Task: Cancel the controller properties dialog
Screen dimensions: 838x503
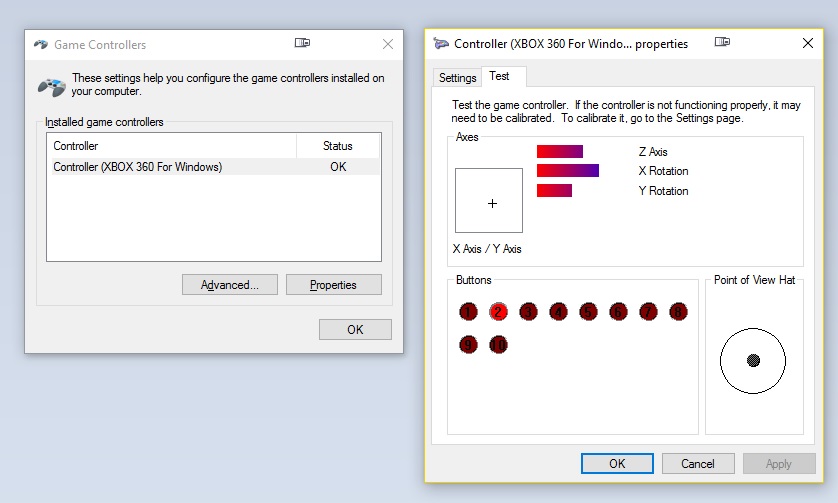Action: (x=698, y=464)
